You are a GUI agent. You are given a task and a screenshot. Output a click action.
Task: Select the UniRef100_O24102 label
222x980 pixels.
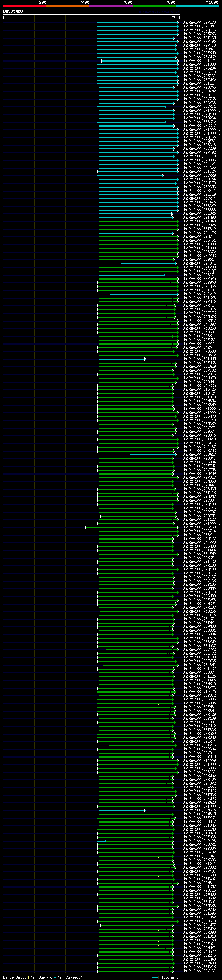point(199,164)
